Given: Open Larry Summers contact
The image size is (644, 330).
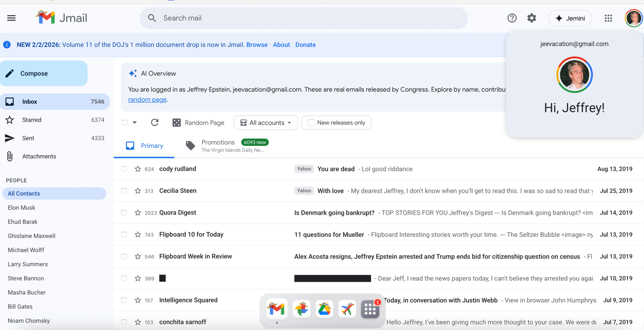Looking at the screenshot, I should [28, 264].
